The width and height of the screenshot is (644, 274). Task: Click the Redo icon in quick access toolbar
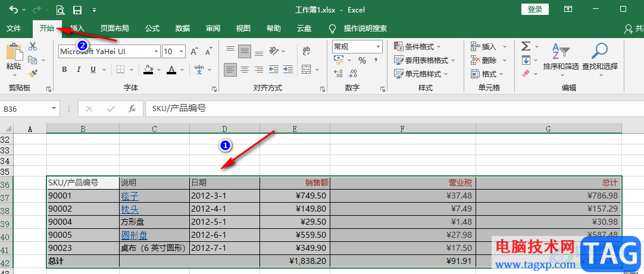(37, 10)
